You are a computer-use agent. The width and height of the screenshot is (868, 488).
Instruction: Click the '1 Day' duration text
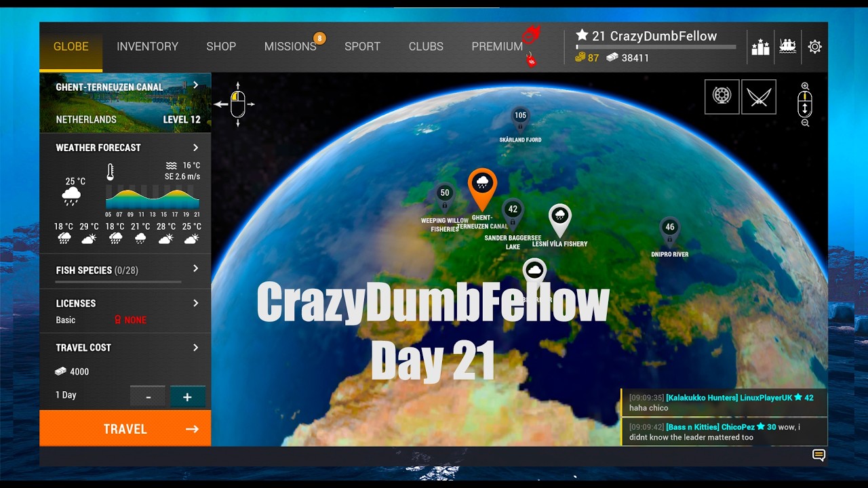coord(66,395)
